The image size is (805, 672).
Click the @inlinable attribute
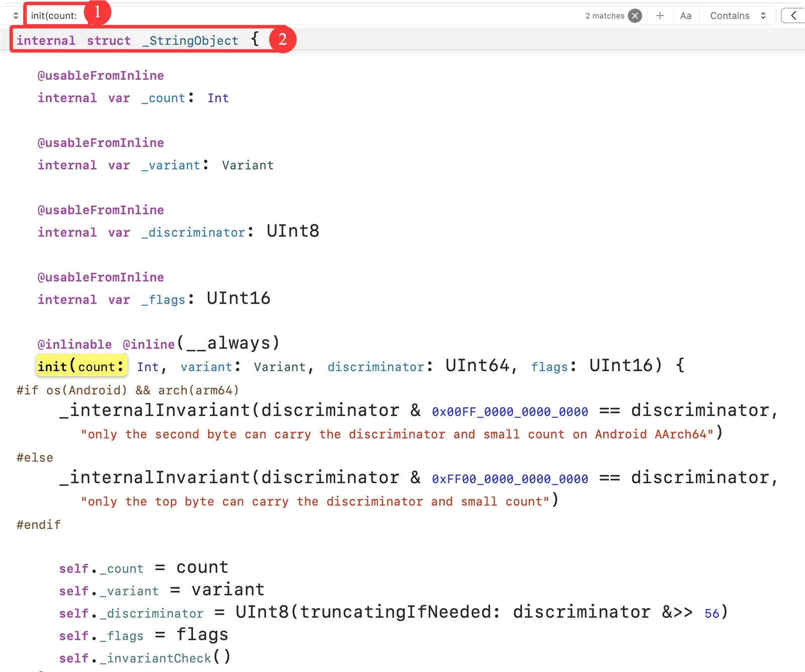[74, 344]
